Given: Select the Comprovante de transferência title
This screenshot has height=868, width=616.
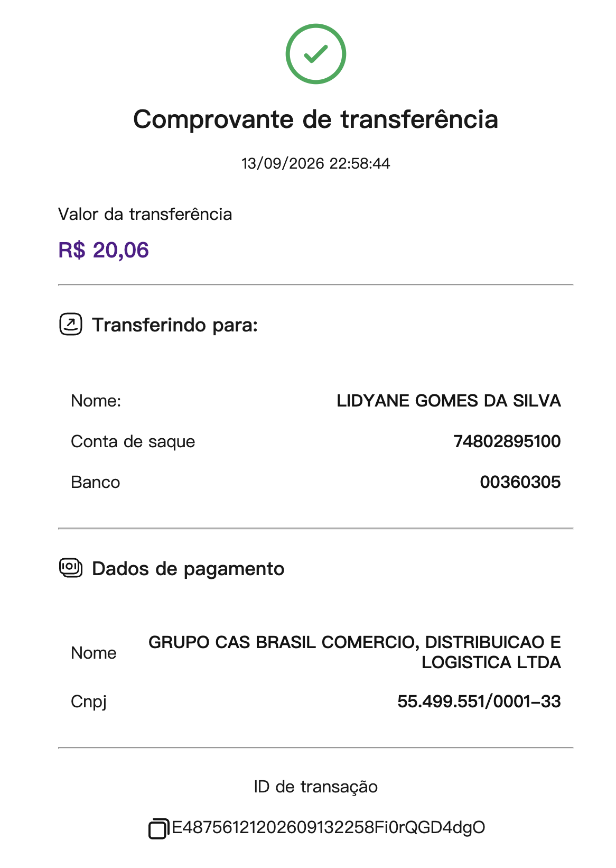Looking at the screenshot, I should coord(315,119).
